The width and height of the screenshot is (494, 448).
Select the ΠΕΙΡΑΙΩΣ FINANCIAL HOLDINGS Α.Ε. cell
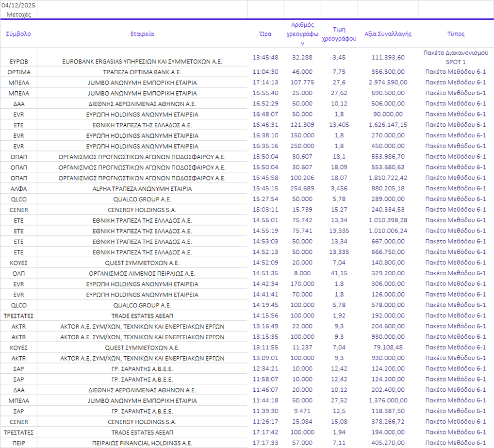142,443
